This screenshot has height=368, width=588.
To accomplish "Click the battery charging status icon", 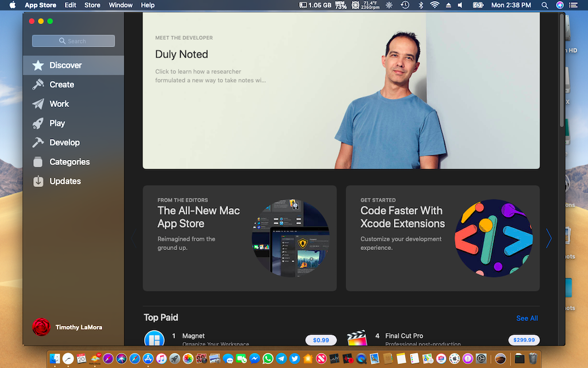I will click(478, 5).
